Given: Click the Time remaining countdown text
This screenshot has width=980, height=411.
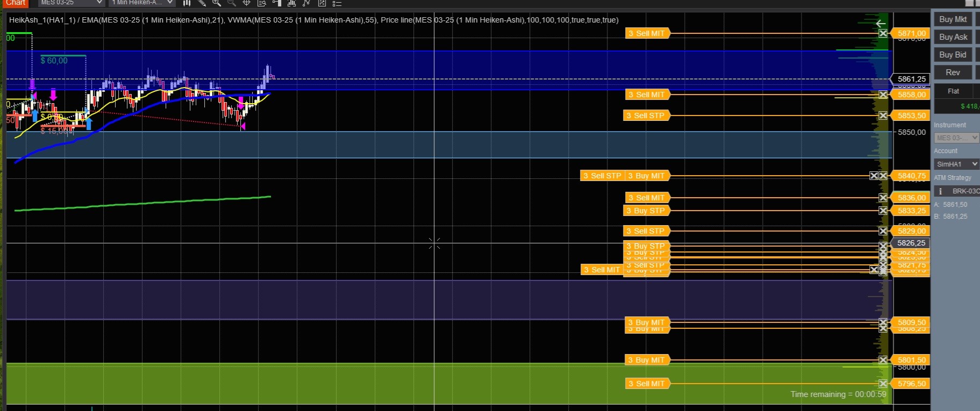Looking at the screenshot, I should point(838,394).
